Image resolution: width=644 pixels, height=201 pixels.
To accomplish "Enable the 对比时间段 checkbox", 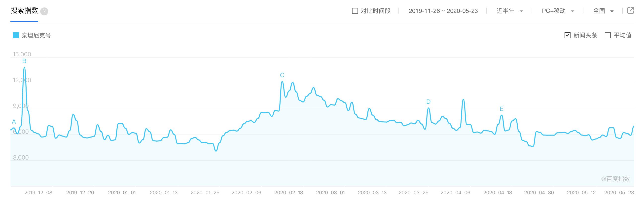I will tap(355, 10).
